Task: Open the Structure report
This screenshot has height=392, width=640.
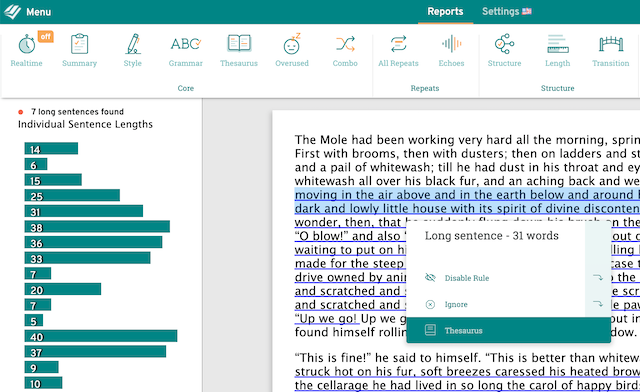Action: click(x=504, y=51)
